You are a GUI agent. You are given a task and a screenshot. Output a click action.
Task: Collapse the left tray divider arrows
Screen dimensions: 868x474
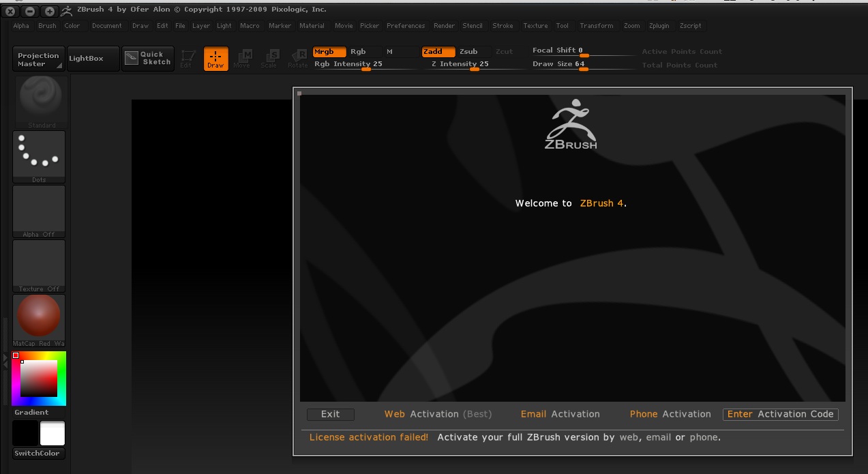5,361
